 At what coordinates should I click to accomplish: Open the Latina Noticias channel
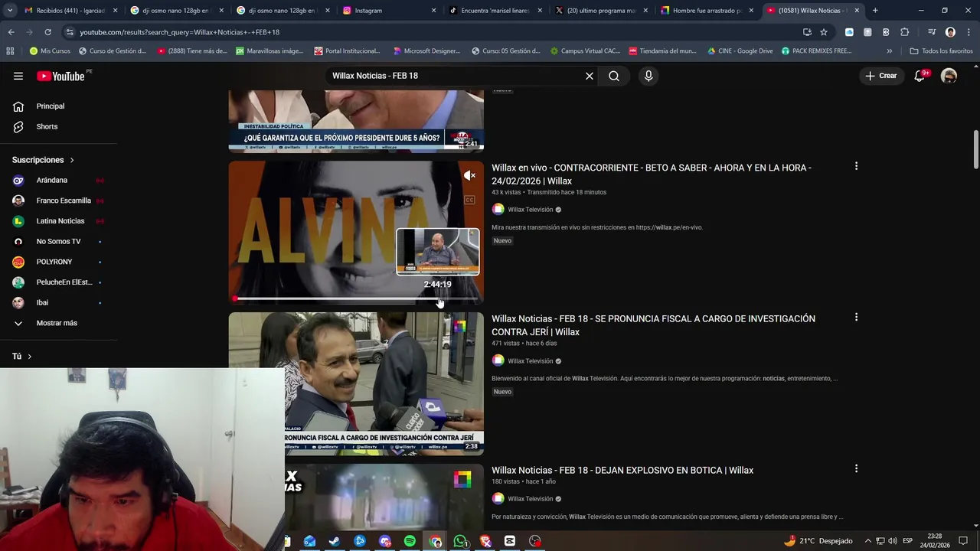tap(60, 221)
